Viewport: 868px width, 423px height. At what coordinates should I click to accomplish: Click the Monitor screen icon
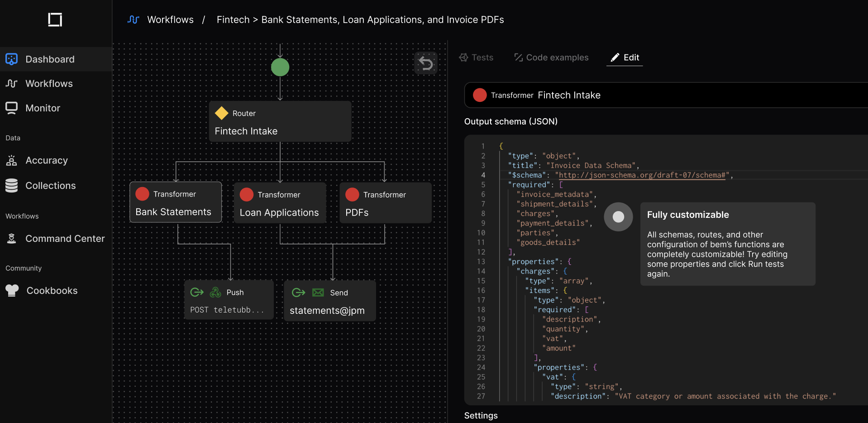(12, 108)
